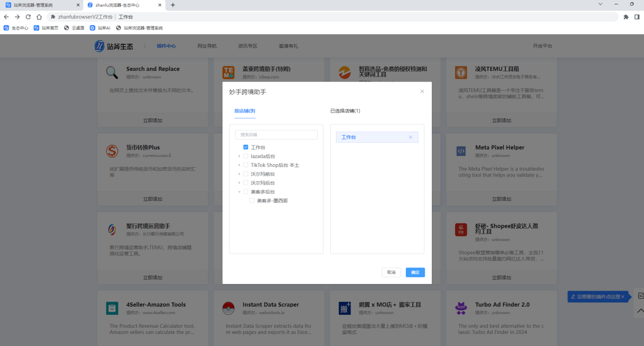This screenshot has height=346, width=644.
Task: Open the 生态中心 bookmark
Action: [16, 28]
